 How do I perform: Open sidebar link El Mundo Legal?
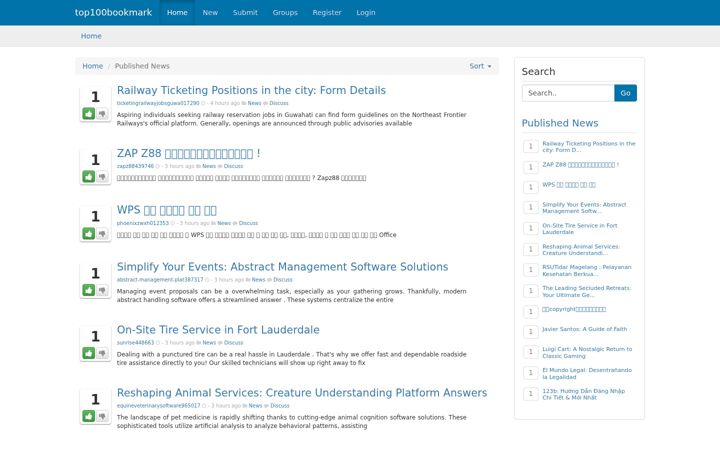click(x=587, y=373)
